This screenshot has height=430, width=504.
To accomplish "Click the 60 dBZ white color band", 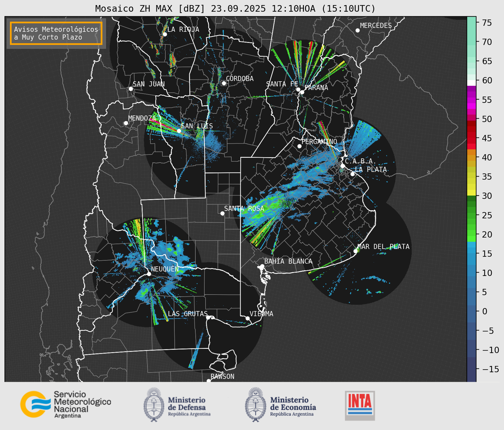I will point(471,82).
